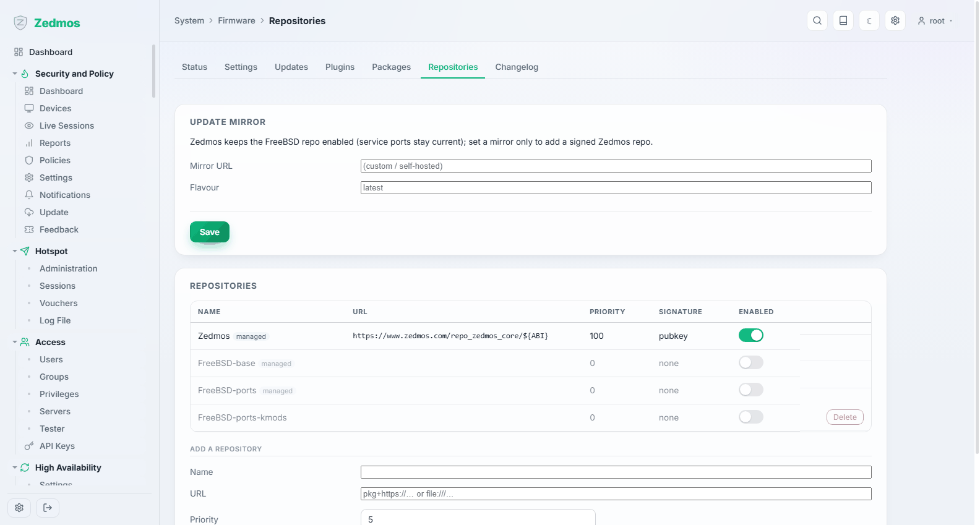Switch to the Settings tab

point(241,67)
